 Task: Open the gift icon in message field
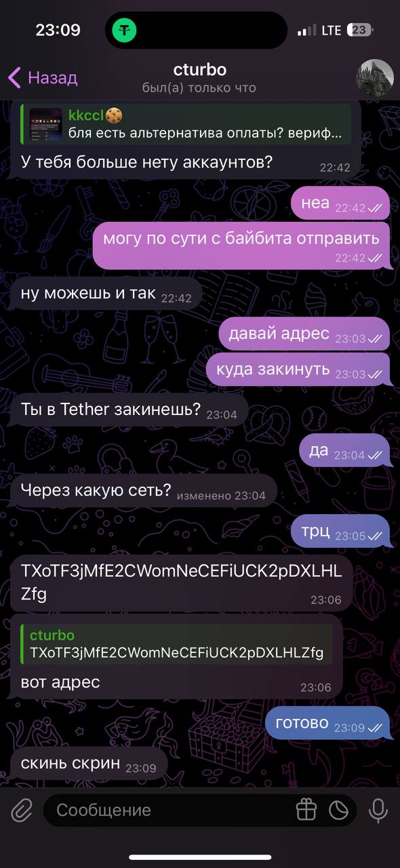pyautogui.click(x=306, y=810)
